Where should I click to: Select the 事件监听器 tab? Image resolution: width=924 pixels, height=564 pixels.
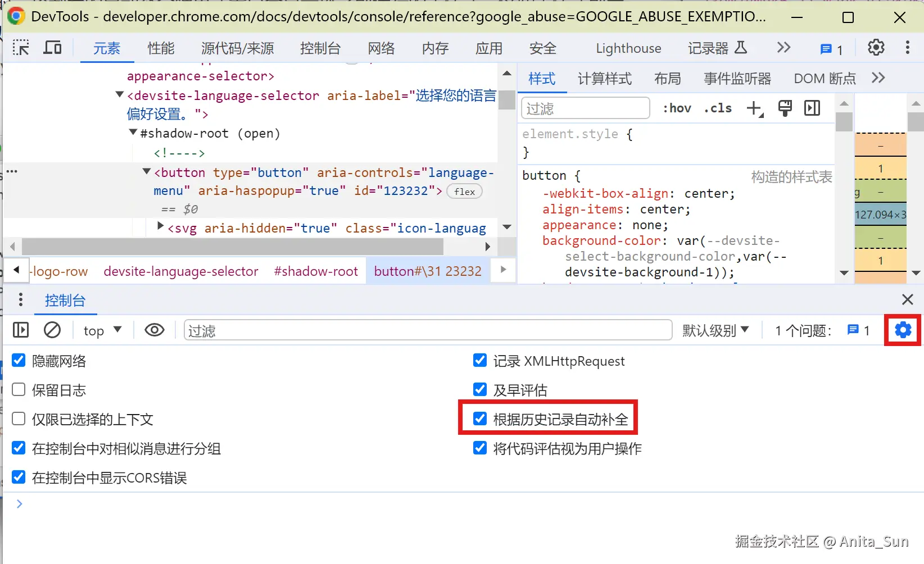[737, 79]
